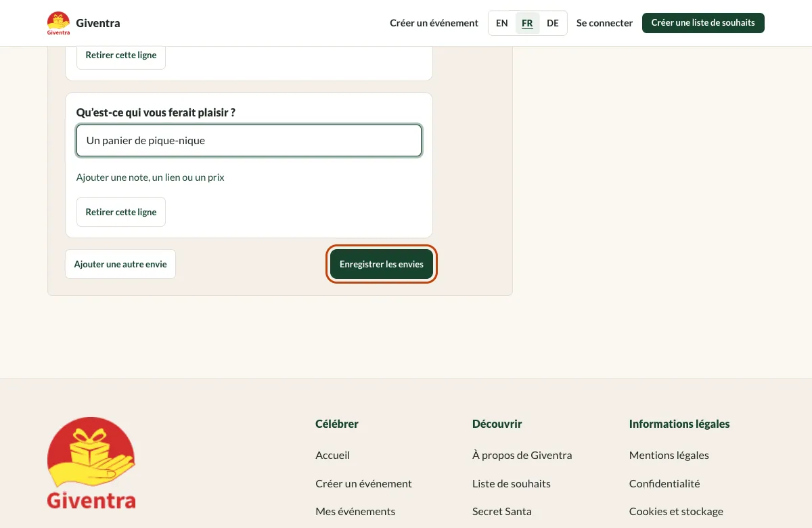Screen dimensions: 812x528
Task: Click the Célébrer footer heading
Action: [337, 424]
